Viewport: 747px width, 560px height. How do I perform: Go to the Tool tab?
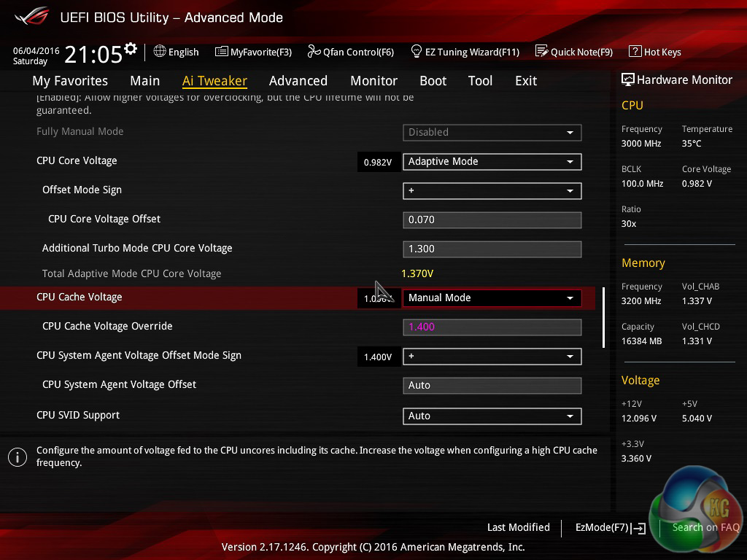480,81
